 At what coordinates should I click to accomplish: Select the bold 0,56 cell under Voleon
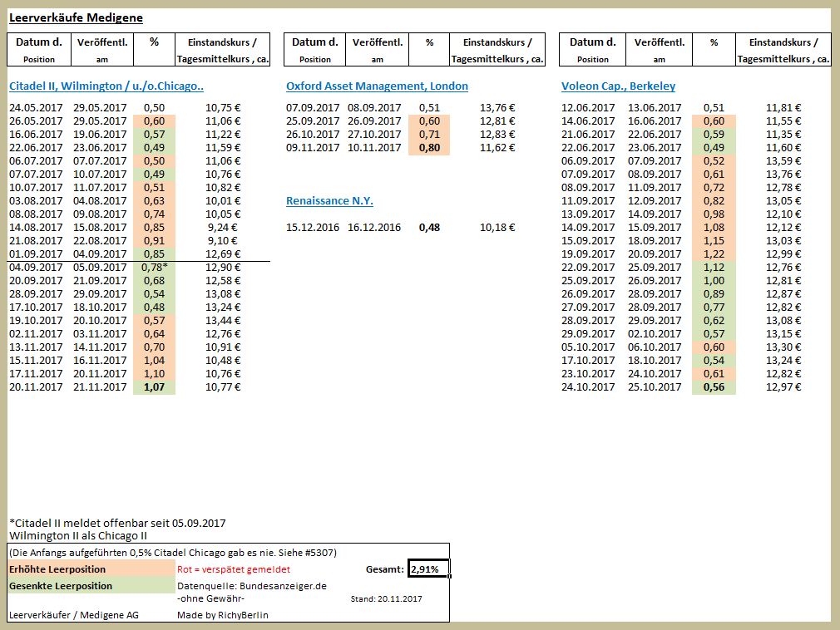click(x=715, y=386)
